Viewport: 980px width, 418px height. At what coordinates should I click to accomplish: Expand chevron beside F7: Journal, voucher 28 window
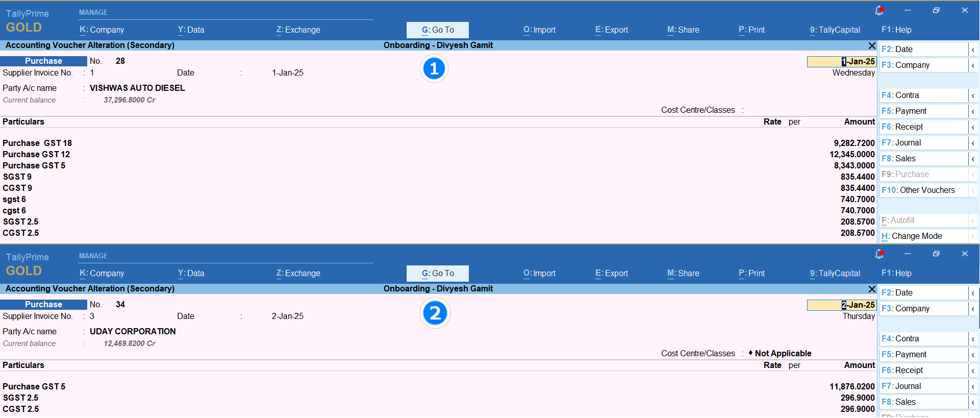[x=973, y=143]
